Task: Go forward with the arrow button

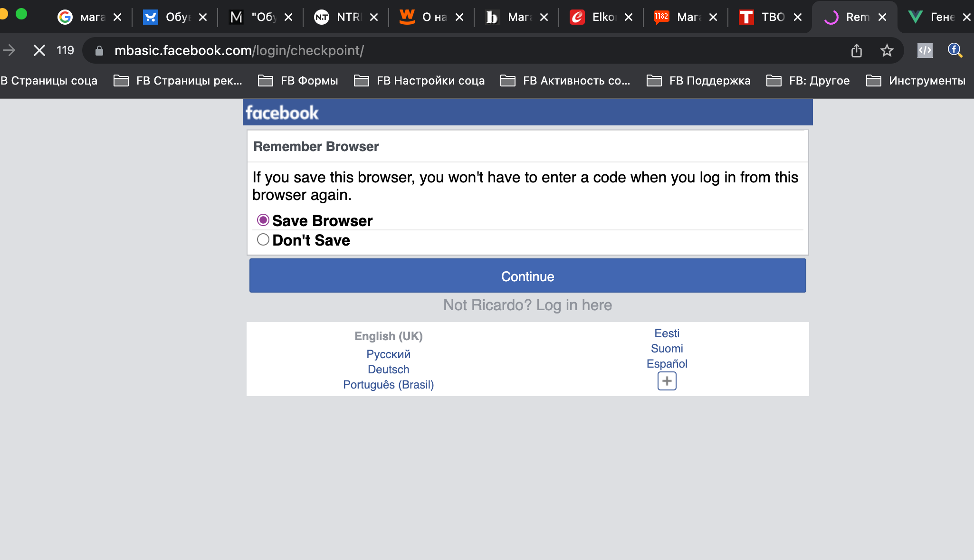Action: click(x=9, y=50)
